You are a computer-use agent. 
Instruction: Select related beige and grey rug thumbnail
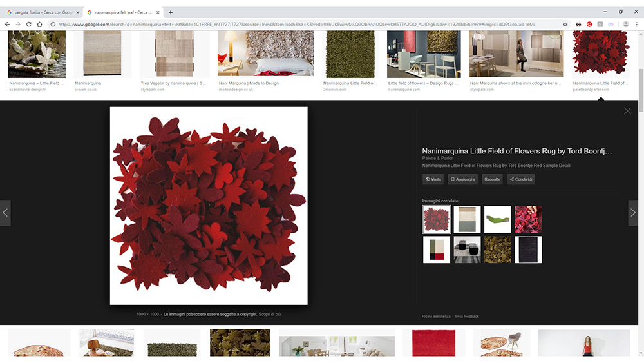(x=467, y=219)
